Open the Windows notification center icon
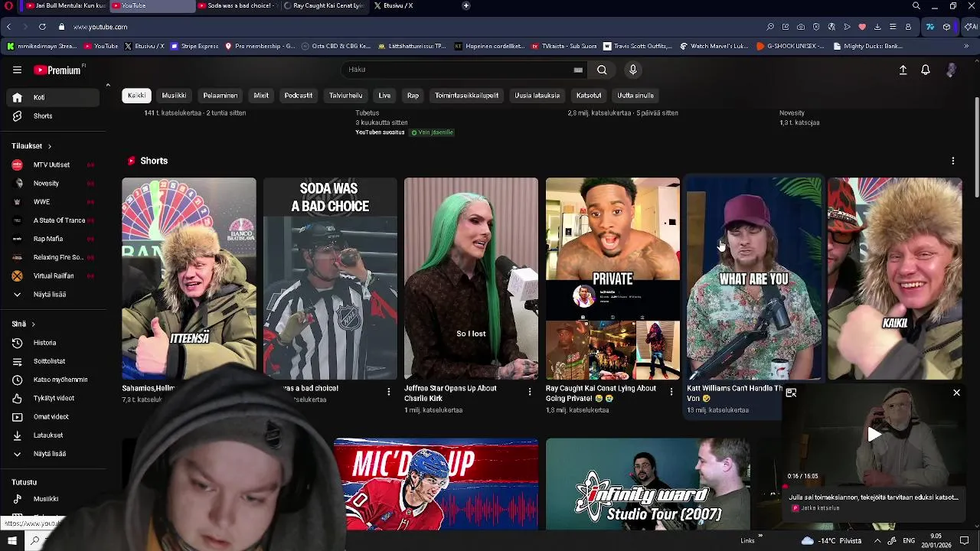 pyautogui.click(x=965, y=540)
